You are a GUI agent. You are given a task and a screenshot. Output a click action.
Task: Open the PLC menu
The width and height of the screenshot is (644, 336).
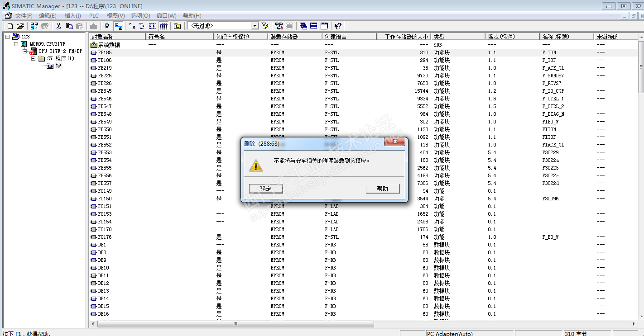pyautogui.click(x=94, y=16)
